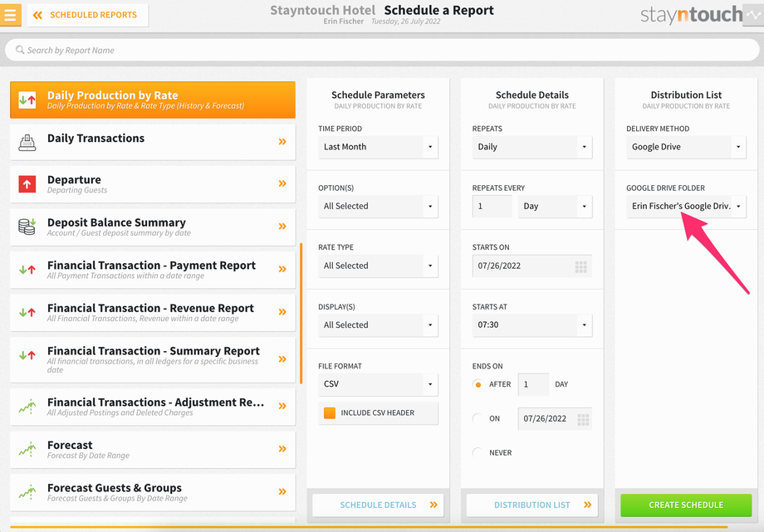This screenshot has width=764, height=532.
Task: Select the Ends On 'On' radio button
Action: [478, 418]
